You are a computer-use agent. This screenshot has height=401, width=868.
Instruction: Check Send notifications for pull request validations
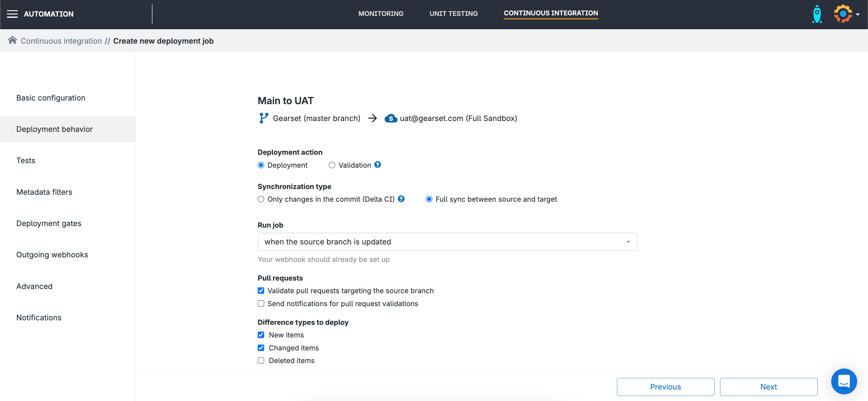(x=261, y=304)
